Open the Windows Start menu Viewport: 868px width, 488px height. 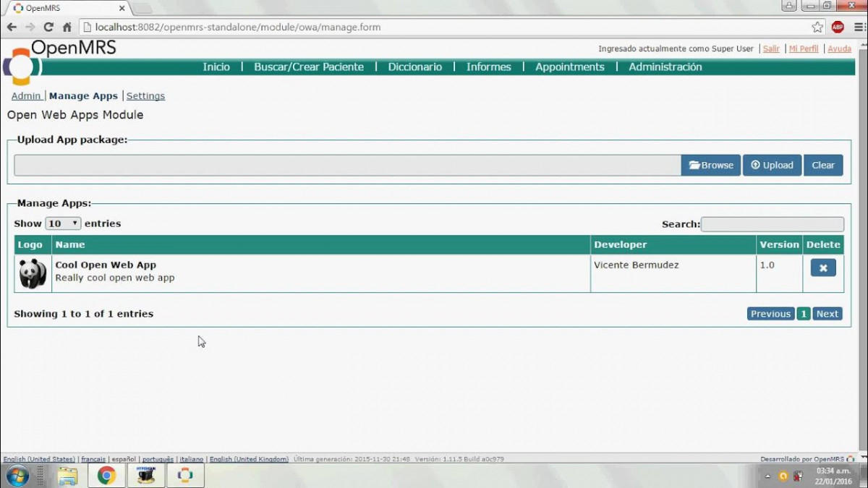coord(17,475)
